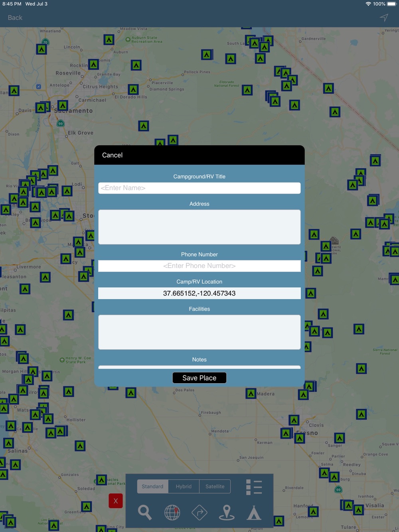Image resolution: width=399 pixels, height=532 pixels.
Task: Switch map to Satellite view
Action: (x=215, y=487)
